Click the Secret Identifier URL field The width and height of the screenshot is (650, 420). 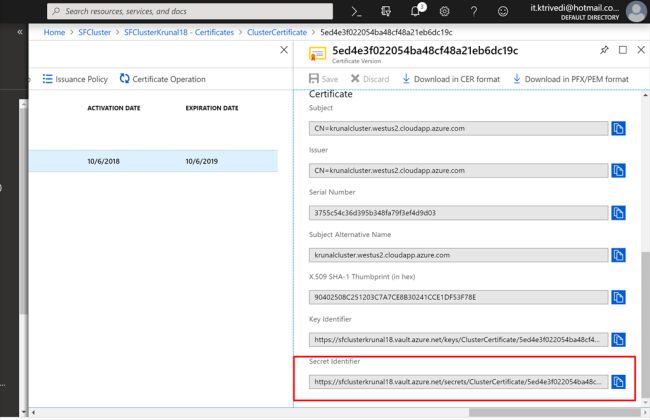[458, 382]
